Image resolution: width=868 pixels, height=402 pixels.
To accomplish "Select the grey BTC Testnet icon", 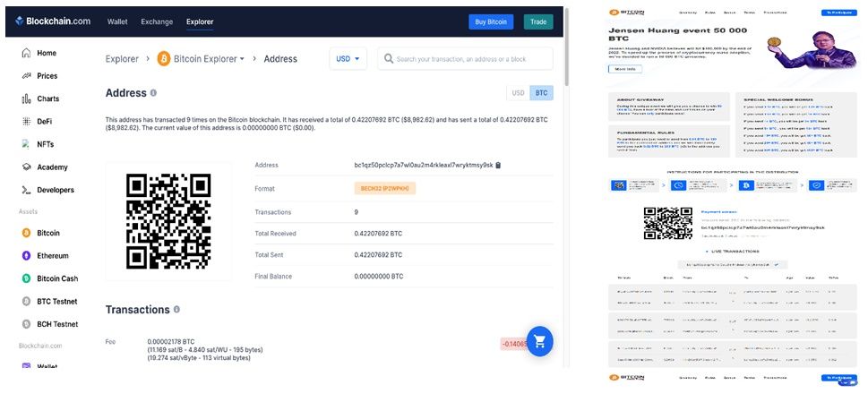I will (x=26, y=302).
